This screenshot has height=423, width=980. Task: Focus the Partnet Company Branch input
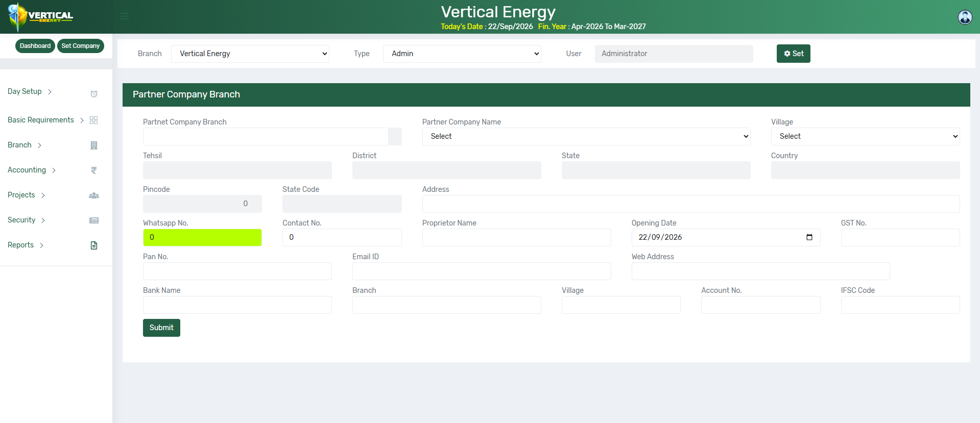266,136
